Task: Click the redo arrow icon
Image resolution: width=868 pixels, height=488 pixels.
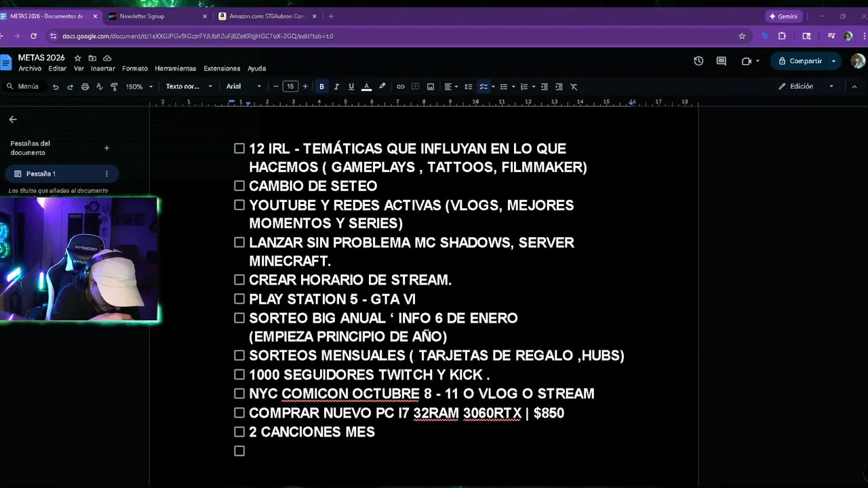Action: click(70, 87)
